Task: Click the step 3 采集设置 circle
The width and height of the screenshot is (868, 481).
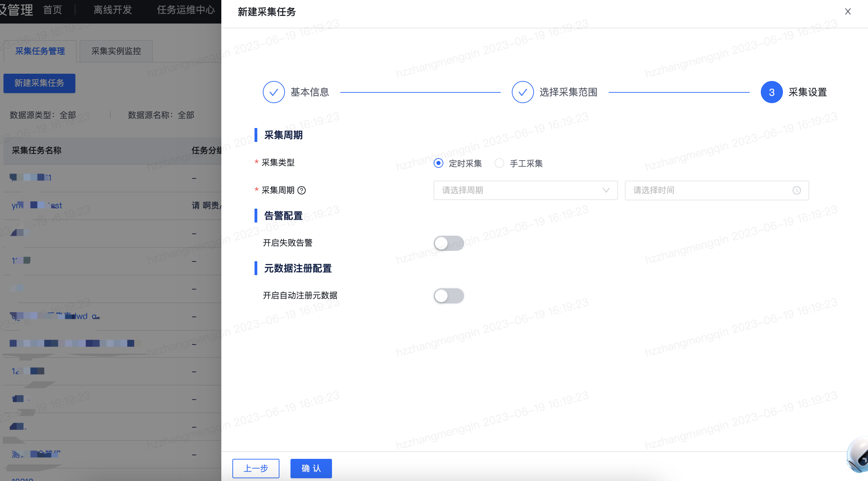Action: coord(772,92)
